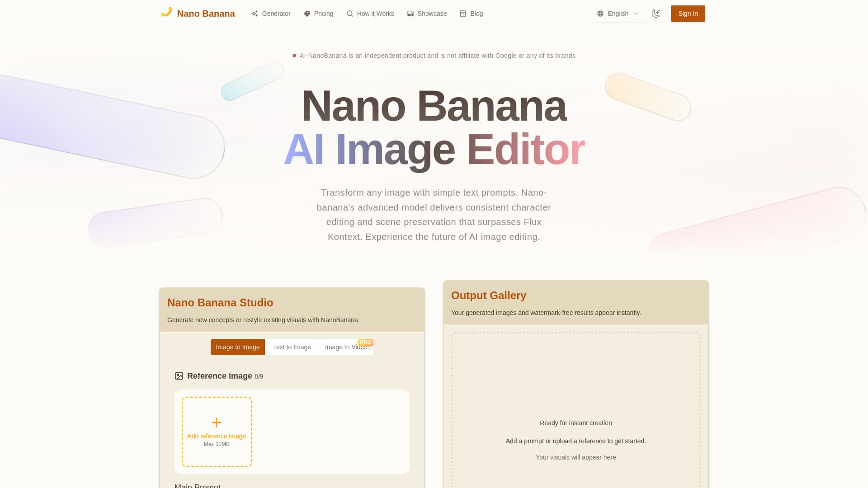This screenshot has height=488, width=868.
Task: Open the Image to Video tab
Action: point(346,347)
